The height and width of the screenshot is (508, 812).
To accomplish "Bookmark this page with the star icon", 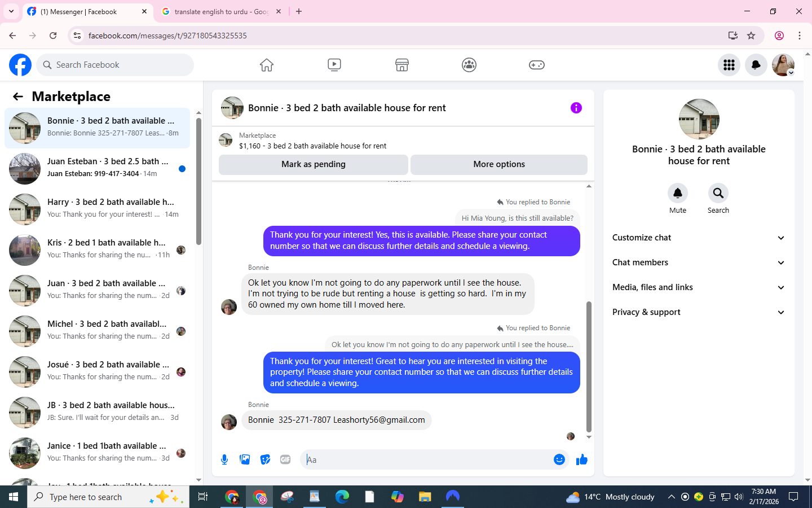I will 751,36.
